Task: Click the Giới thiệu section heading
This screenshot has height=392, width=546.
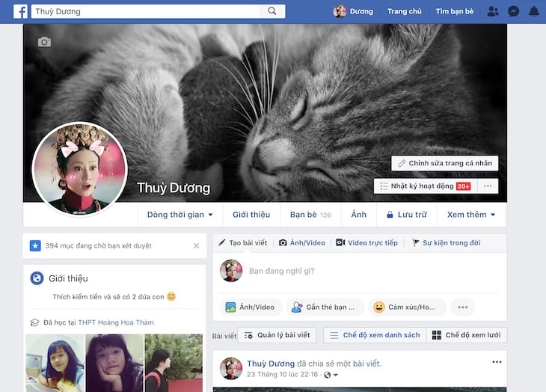Action: [x=68, y=278]
